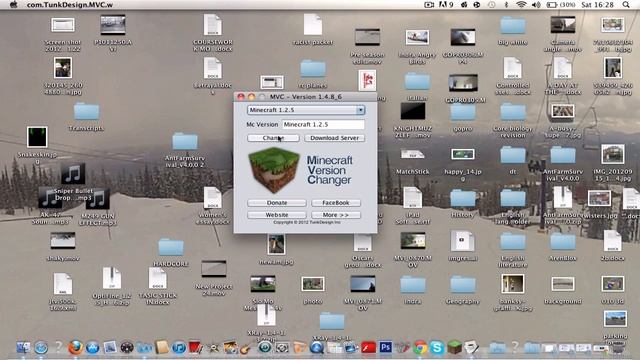Launch iTunes from the dock
Screen dimensions: 640x360
point(179,347)
